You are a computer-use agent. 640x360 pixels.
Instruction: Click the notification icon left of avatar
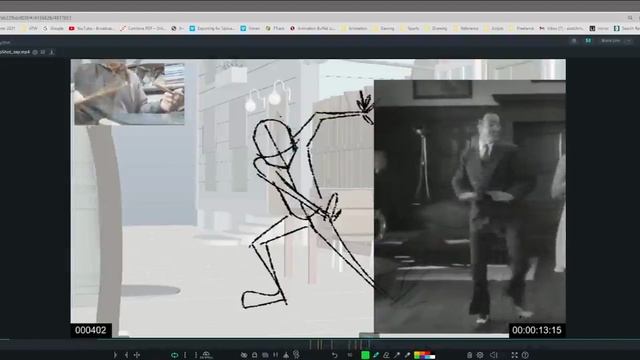(574, 41)
